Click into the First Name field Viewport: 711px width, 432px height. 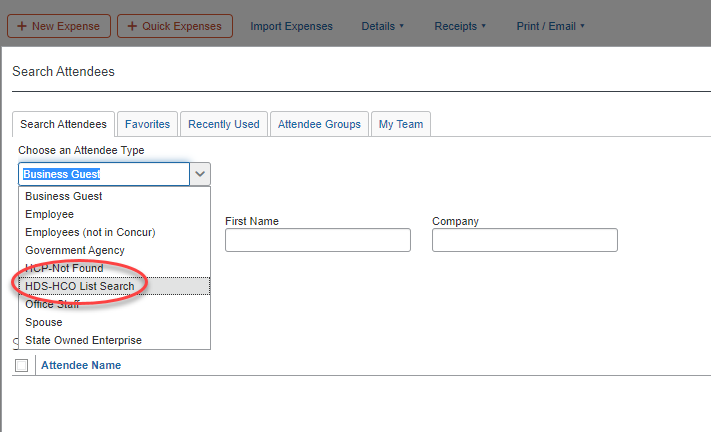click(x=317, y=240)
